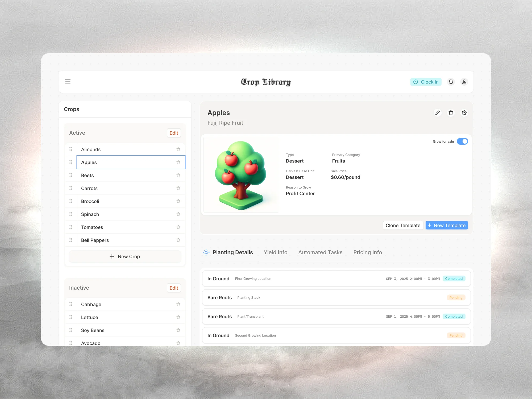Select the Pricing Info tab
The image size is (532, 399).
click(x=368, y=252)
